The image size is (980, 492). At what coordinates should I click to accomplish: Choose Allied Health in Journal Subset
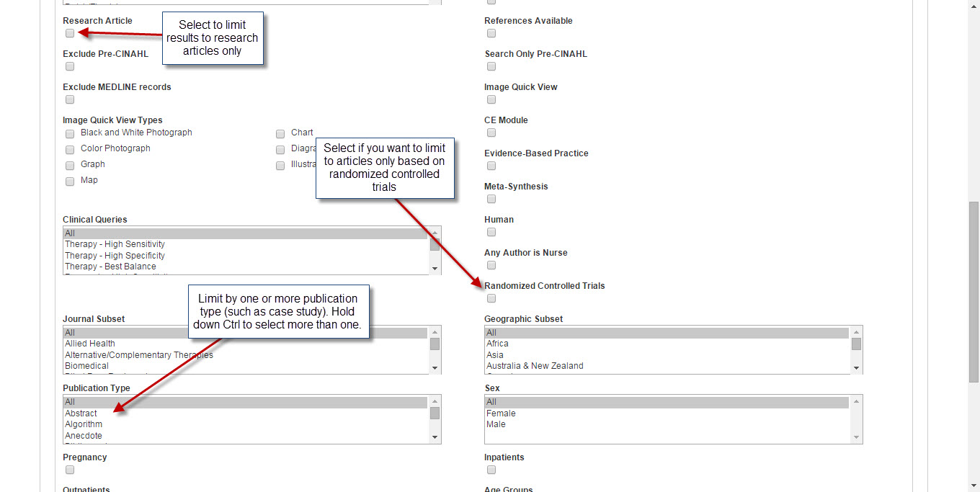pyautogui.click(x=246, y=344)
